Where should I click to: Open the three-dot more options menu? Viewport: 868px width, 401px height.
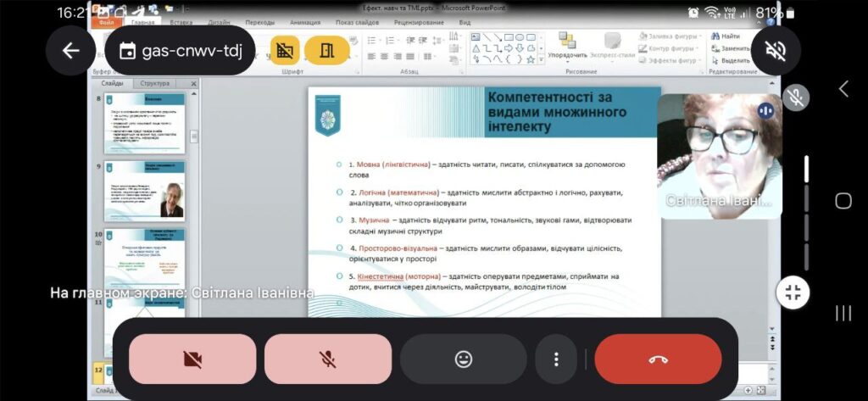[556, 359]
